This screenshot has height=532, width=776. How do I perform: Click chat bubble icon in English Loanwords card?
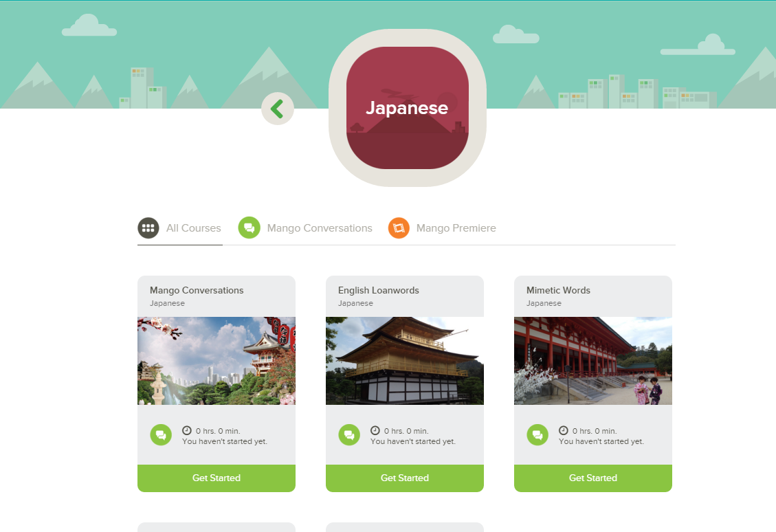coord(349,435)
